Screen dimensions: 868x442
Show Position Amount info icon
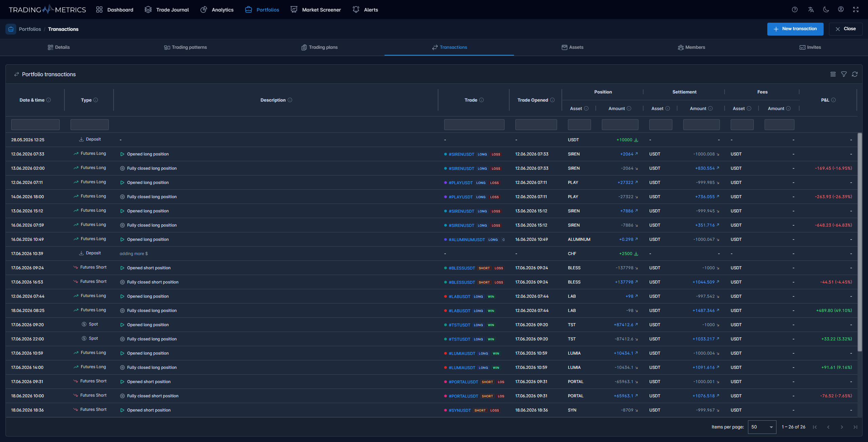point(629,108)
